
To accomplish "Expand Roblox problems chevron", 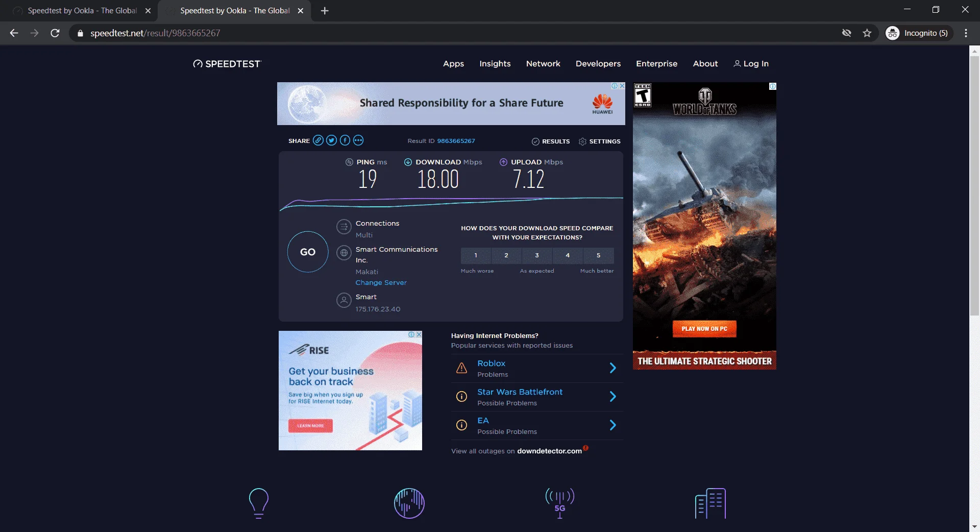I will click(613, 368).
